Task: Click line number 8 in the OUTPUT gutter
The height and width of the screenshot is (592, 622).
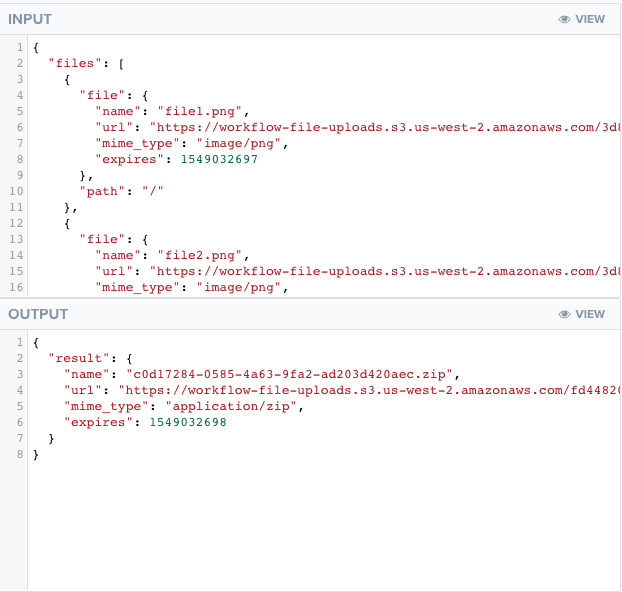Action: click(19, 455)
